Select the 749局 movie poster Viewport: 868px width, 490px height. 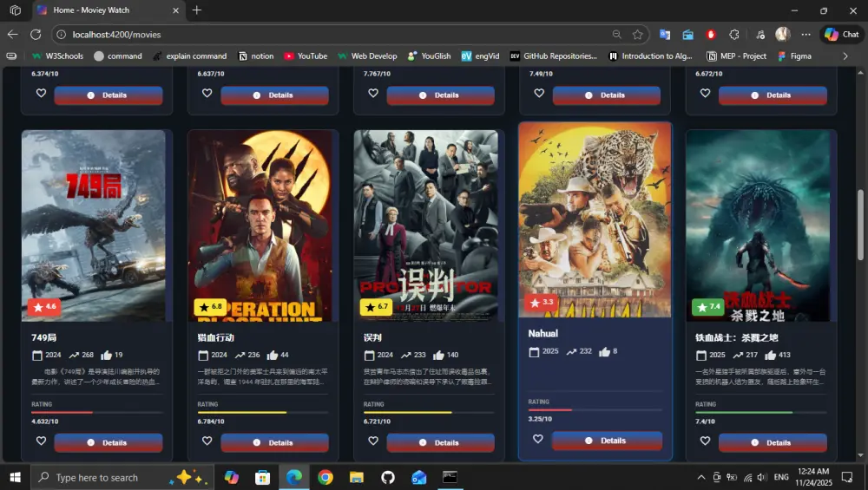tap(94, 225)
